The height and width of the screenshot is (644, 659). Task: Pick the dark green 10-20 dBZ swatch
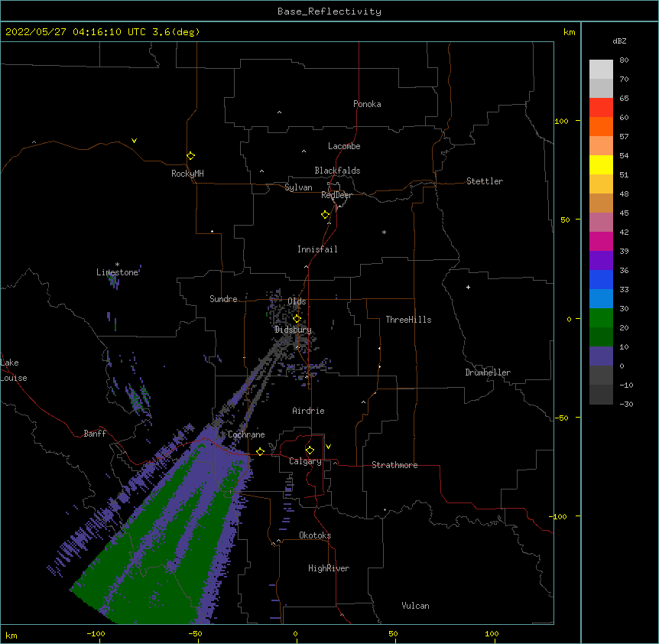point(601,337)
